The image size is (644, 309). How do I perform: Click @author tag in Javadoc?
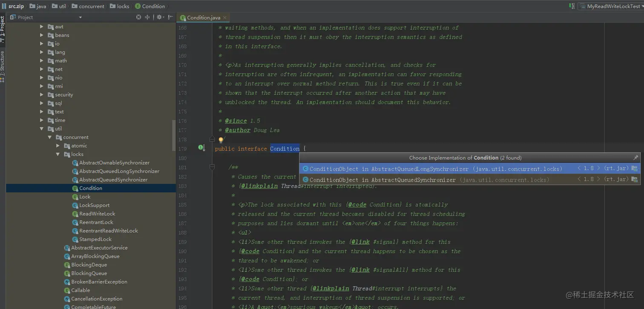point(238,130)
